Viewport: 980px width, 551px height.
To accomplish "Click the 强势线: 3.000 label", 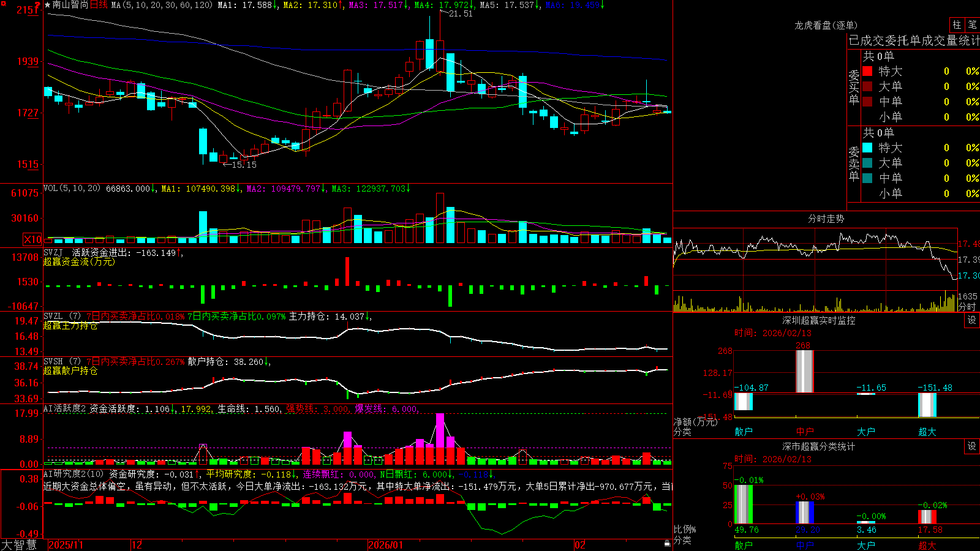I will coord(317,408).
